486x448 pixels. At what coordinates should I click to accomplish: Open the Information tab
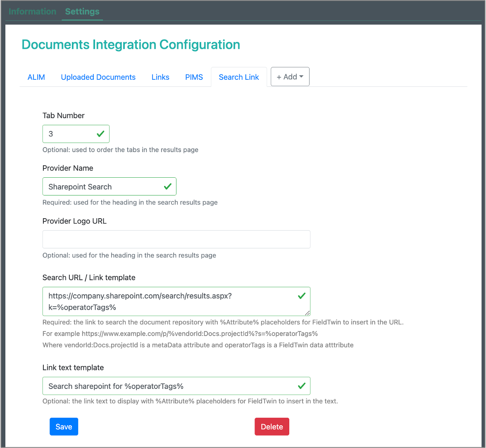pos(32,12)
